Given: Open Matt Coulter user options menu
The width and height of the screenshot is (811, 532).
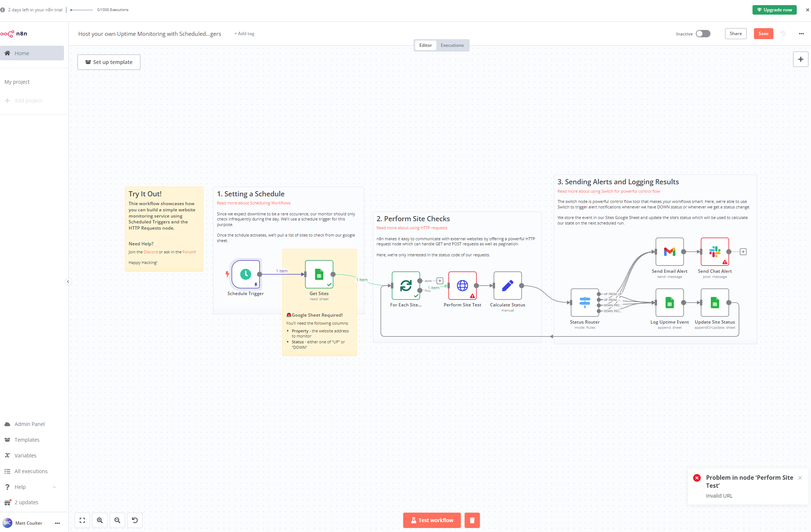Looking at the screenshot, I should 57,523.
